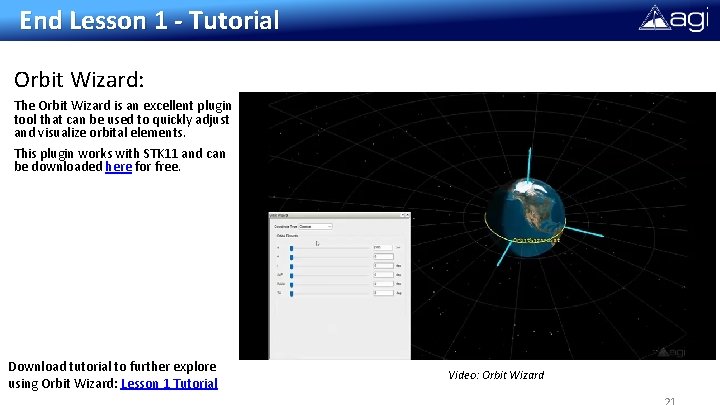Click the Orbit Wizard video thumbnail
This screenshot has width=720, height=405.
click(x=477, y=225)
